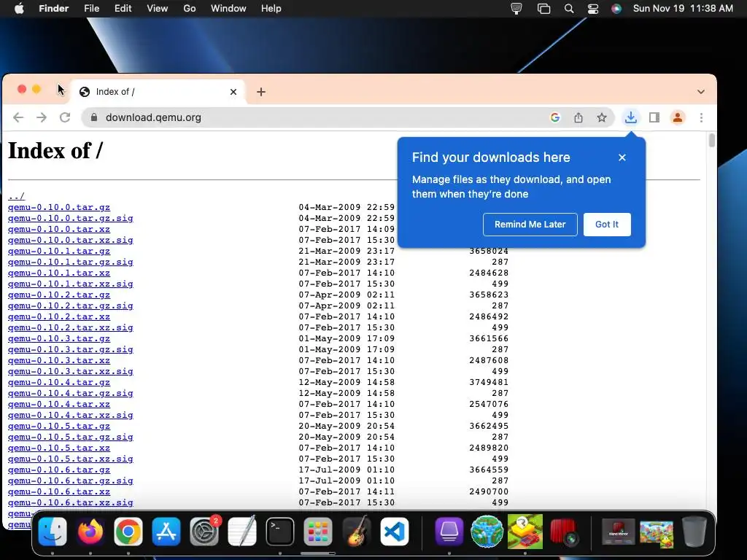Download qemu-0.10.4.tar.xz

point(59,404)
